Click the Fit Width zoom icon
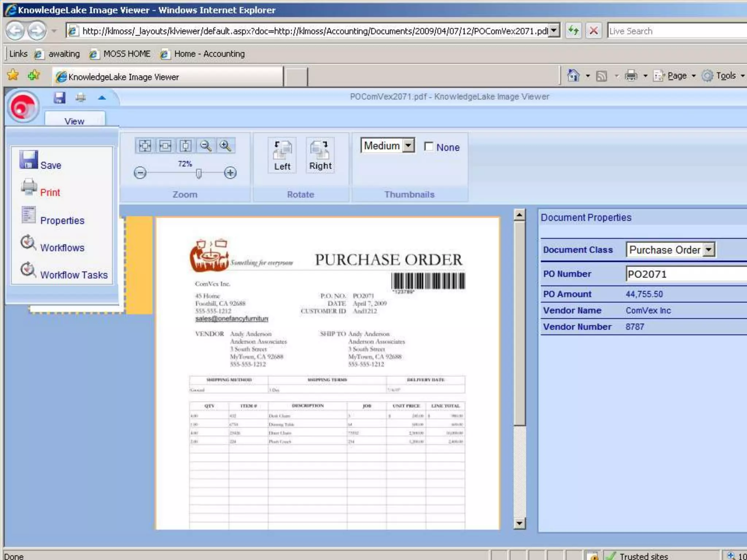Viewport: 747px width, 560px height. coord(165,146)
